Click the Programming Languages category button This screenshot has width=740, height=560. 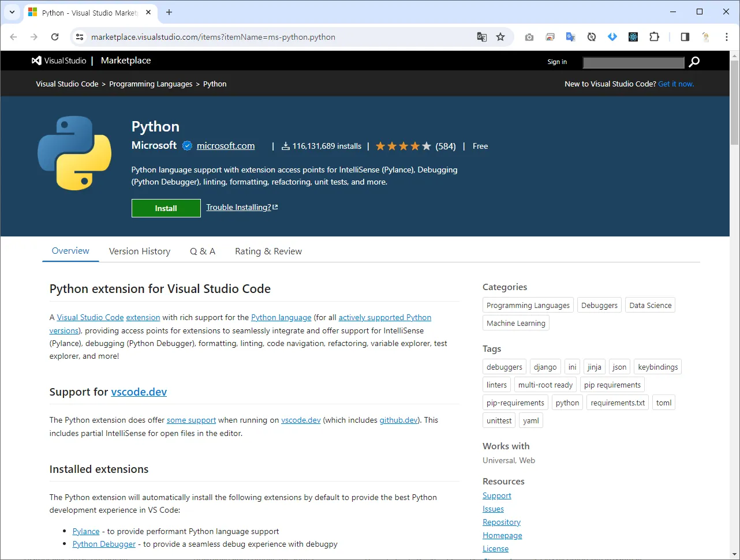[x=528, y=305]
